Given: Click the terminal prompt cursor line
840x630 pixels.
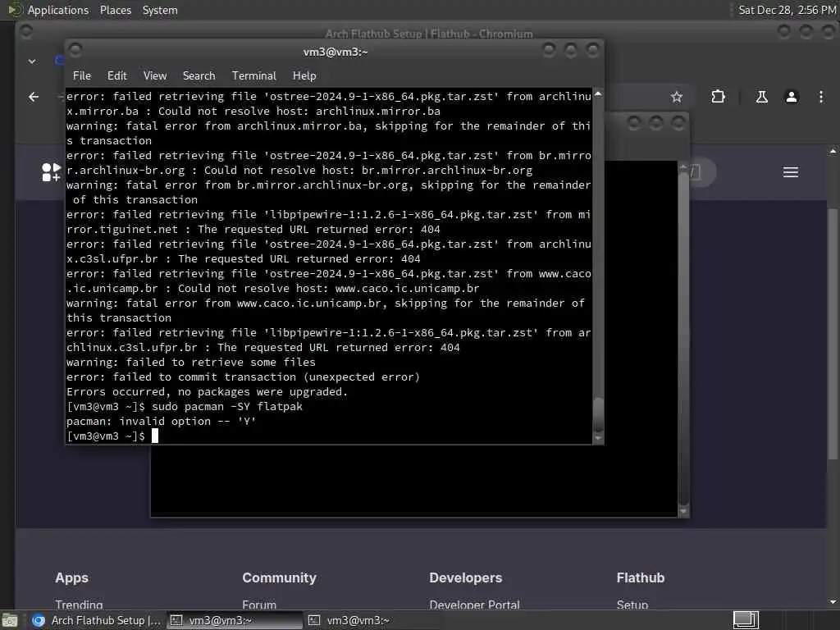Looking at the screenshot, I should click(x=112, y=436).
